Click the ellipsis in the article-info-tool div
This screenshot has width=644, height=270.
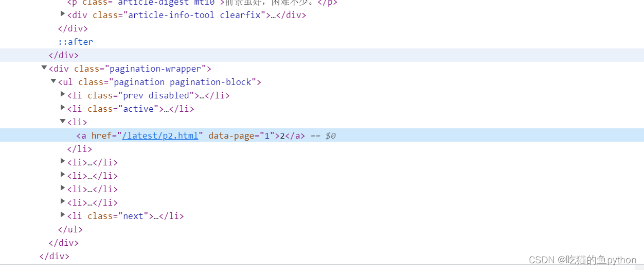click(273, 15)
